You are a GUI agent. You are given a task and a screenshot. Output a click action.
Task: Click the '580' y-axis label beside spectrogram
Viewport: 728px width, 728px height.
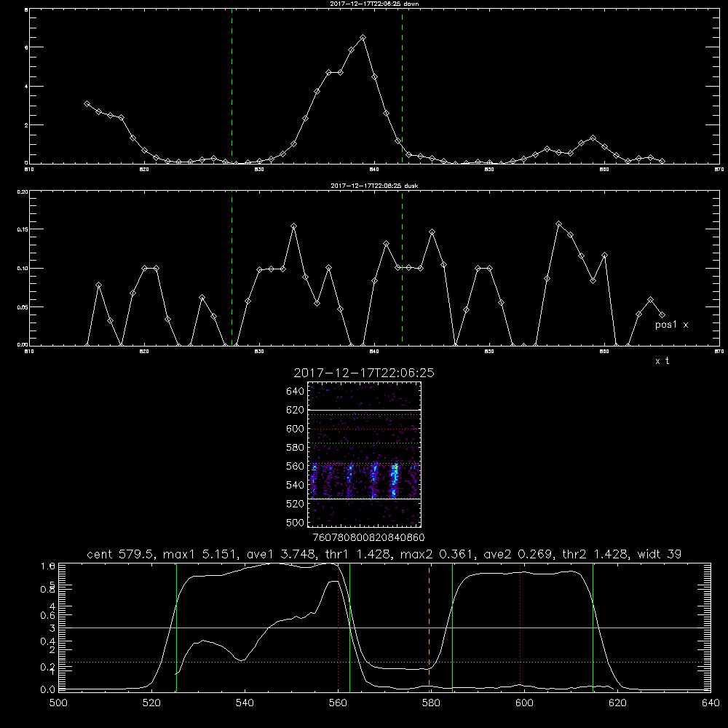(296, 448)
